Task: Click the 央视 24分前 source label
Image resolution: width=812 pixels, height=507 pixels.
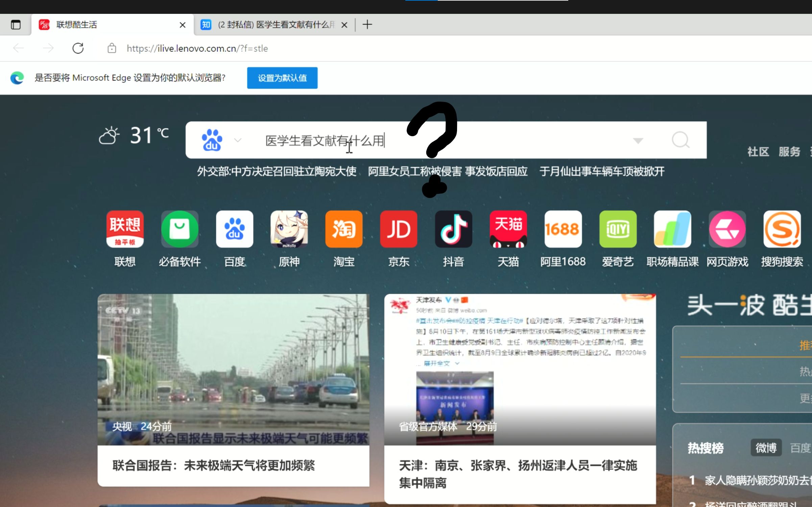Action: pos(142,426)
